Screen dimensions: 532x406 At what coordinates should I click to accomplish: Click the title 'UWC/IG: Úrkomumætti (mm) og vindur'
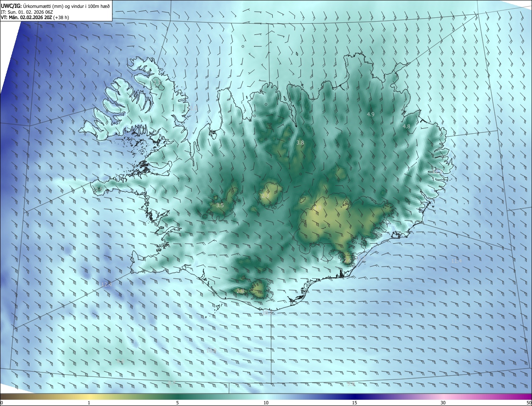55,5
